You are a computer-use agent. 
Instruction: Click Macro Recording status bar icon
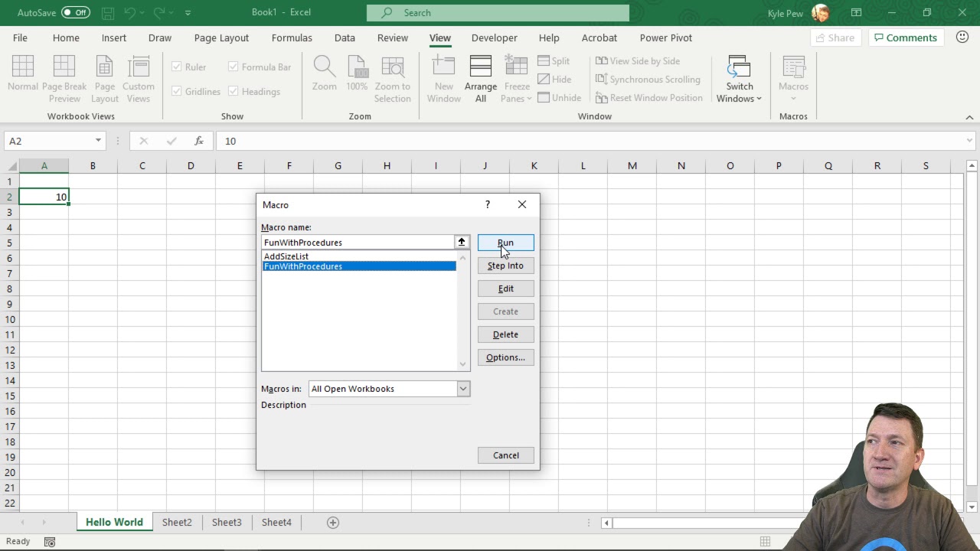click(50, 542)
